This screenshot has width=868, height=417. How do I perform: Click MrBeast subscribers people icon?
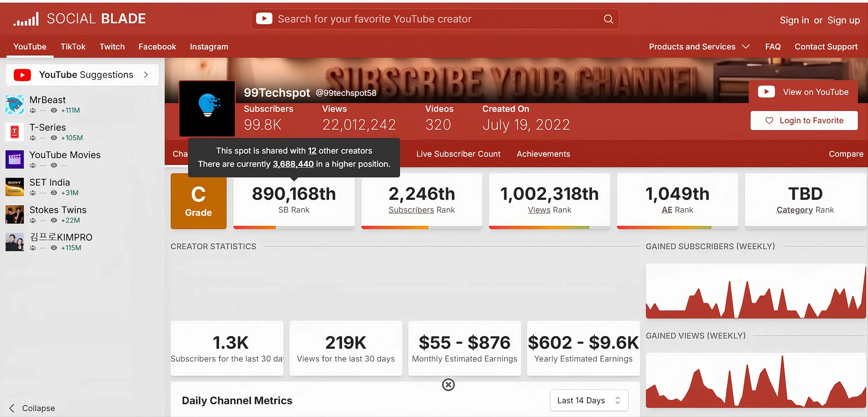(33, 110)
